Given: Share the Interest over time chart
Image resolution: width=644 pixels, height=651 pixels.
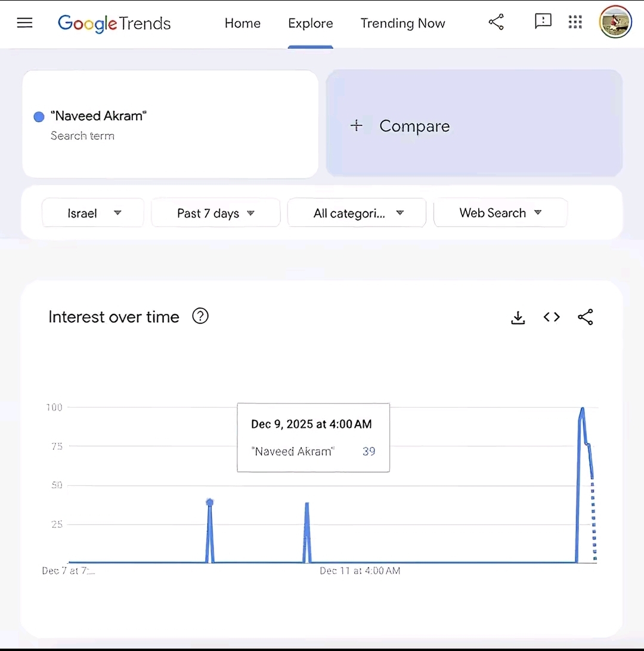Looking at the screenshot, I should tap(585, 317).
